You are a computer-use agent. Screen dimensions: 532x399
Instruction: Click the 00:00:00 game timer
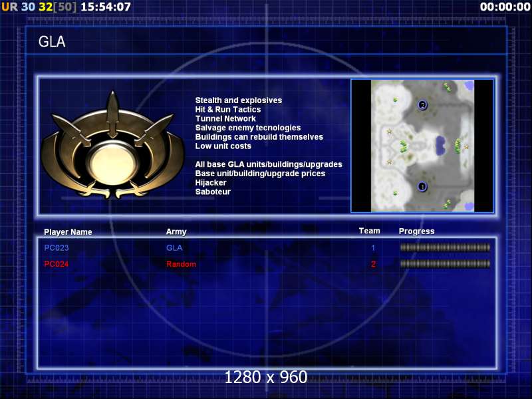click(x=503, y=7)
